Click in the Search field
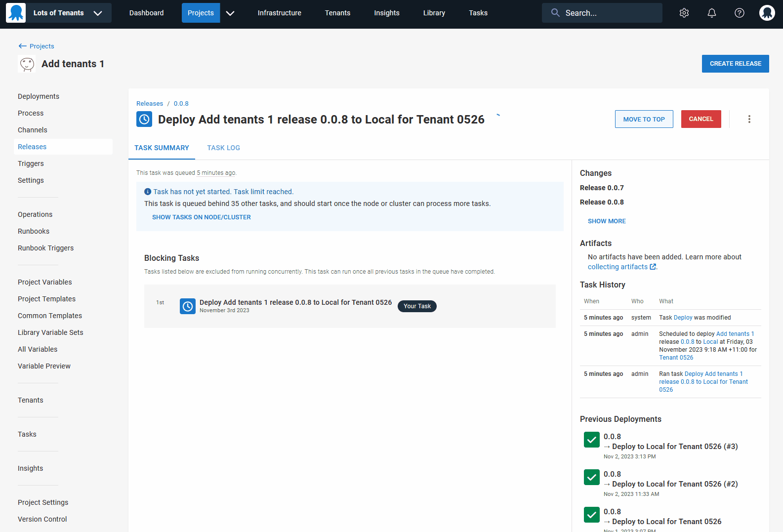This screenshot has width=783, height=532. tap(608, 13)
